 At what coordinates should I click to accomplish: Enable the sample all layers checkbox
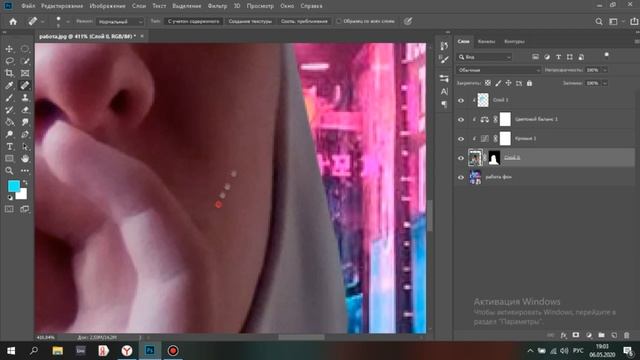tap(338, 21)
